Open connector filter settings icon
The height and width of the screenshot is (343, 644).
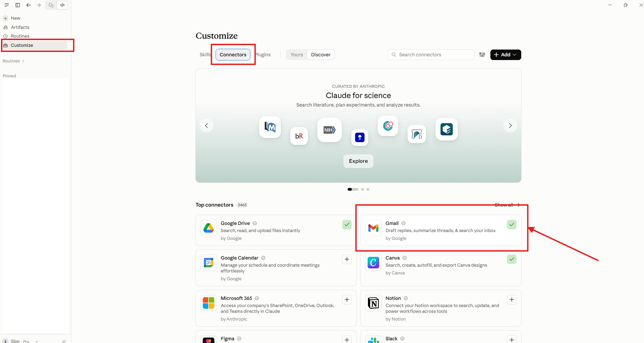coord(482,55)
